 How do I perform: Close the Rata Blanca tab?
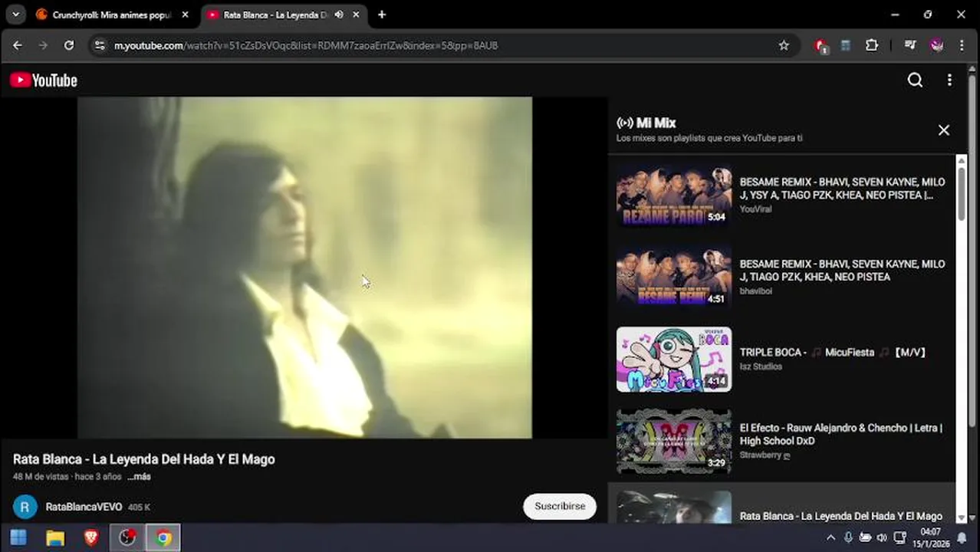point(356,15)
